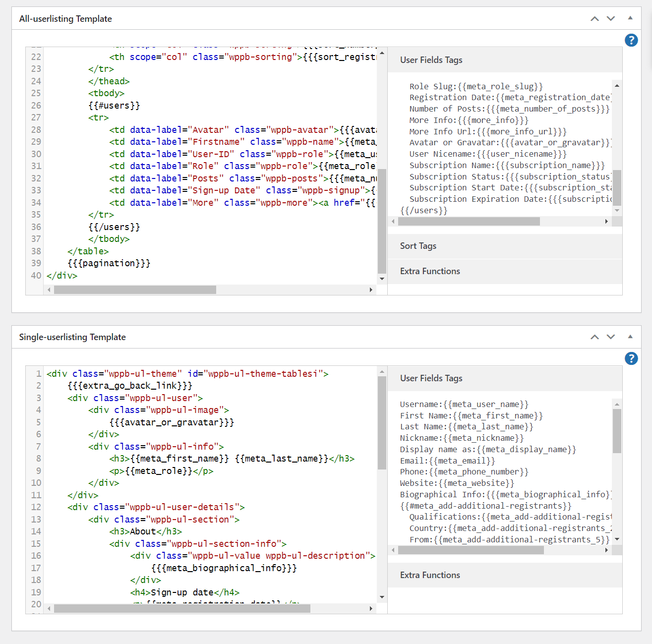Screen dimensions: 652x644
Task: Click the Single-userlisting code editor vertical scrollbar
Action: point(382,422)
